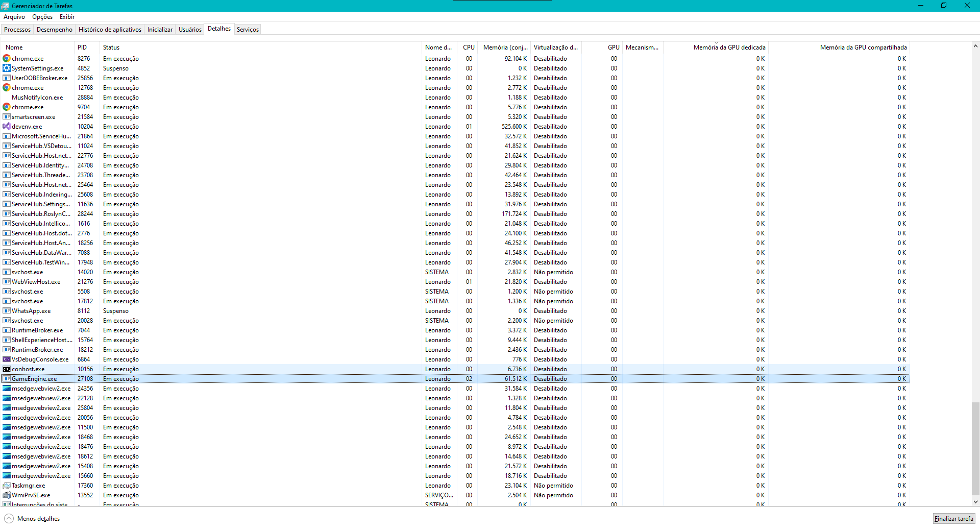Click the Chrome icon next to chrome.exe
This screenshot has width=980, height=531.
[7, 58]
